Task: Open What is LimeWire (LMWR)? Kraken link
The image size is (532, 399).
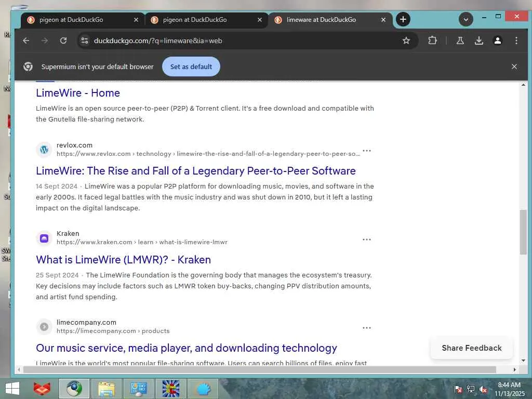Action: [124, 260]
